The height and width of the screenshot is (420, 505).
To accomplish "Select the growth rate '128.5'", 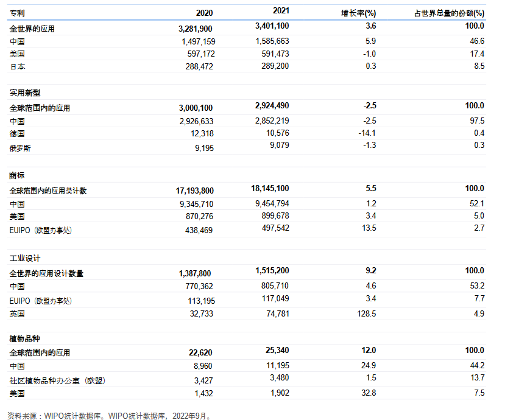I will (x=367, y=314).
